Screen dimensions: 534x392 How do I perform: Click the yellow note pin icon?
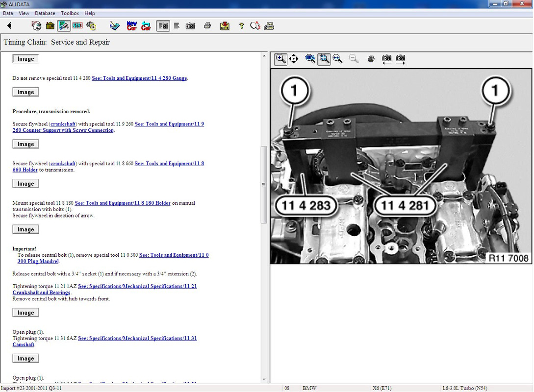point(225,26)
